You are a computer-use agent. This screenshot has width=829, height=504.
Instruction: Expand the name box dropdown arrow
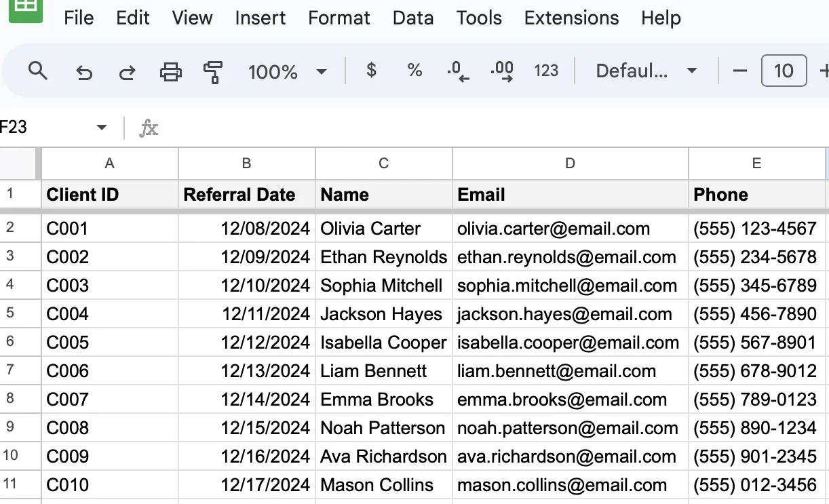coord(102,128)
